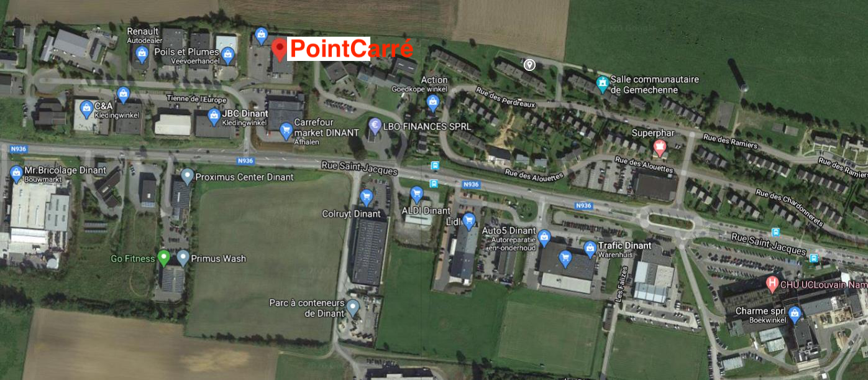
Task: Click the Auto5 Dinant shop marker
Action: tap(544, 237)
